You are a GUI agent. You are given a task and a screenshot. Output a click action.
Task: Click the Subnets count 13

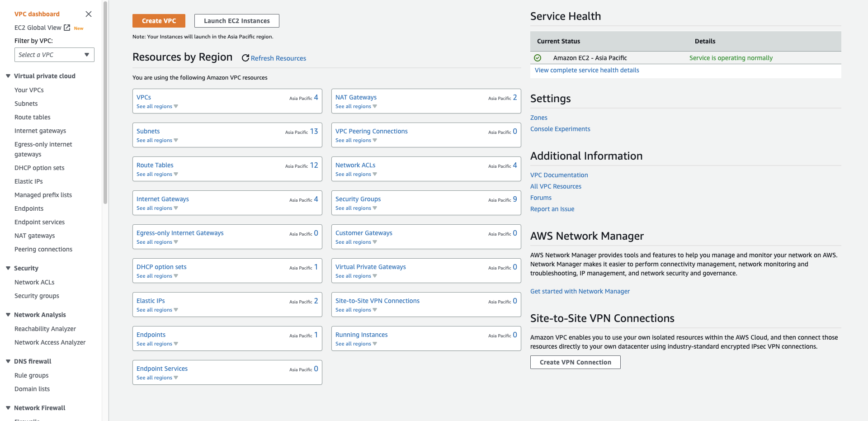(x=314, y=131)
